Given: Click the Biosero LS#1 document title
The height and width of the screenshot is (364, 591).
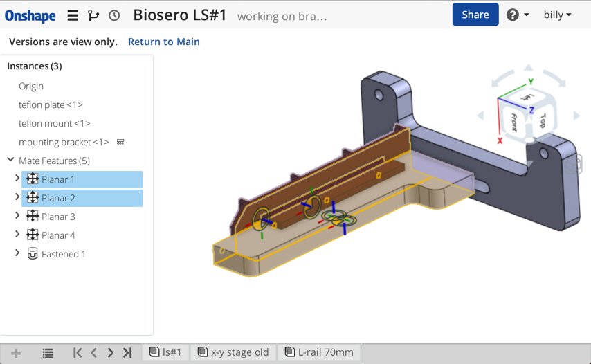Looking at the screenshot, I should coord(180,15).
